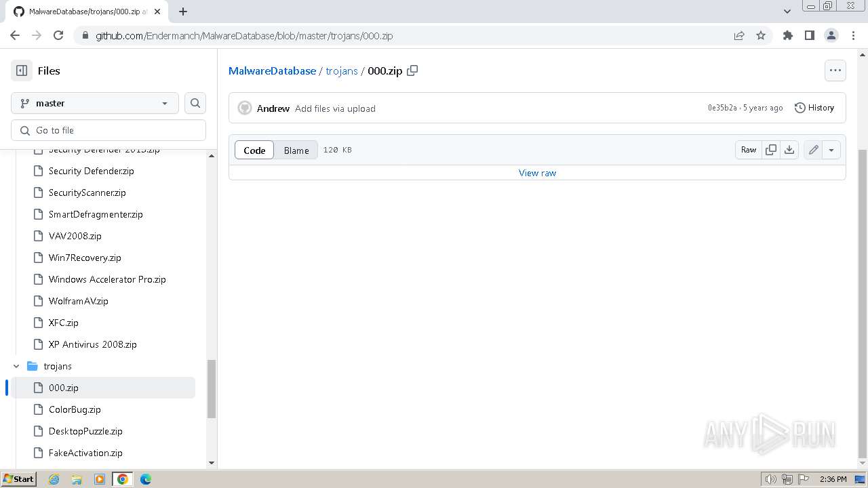The image size is (868, 488).
Task: Reload the current page
Action: point(58,35)
